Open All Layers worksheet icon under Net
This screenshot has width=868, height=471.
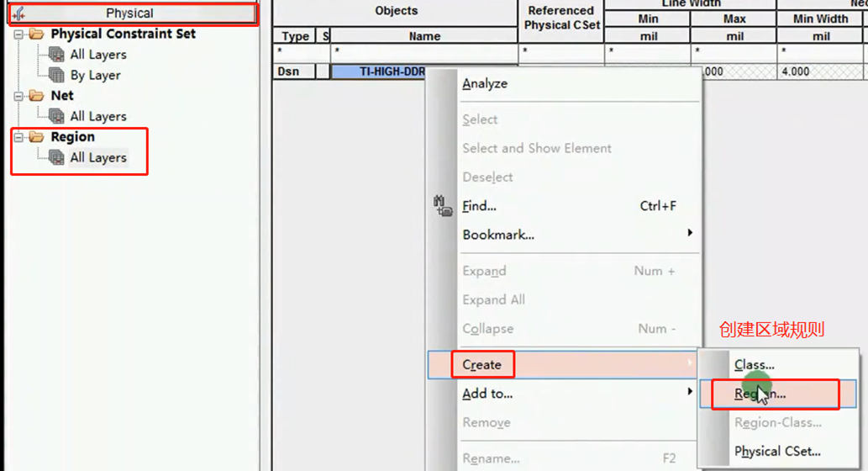click(x=56, y=116)
